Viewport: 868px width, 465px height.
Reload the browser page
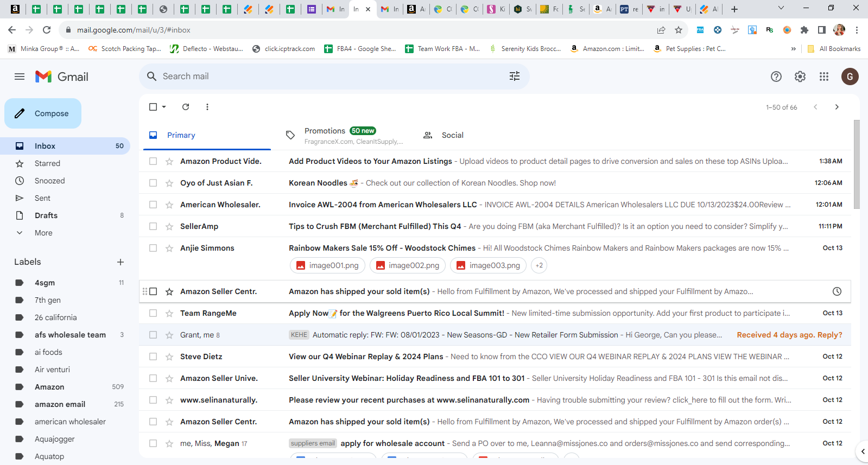[x=47, y=30]
